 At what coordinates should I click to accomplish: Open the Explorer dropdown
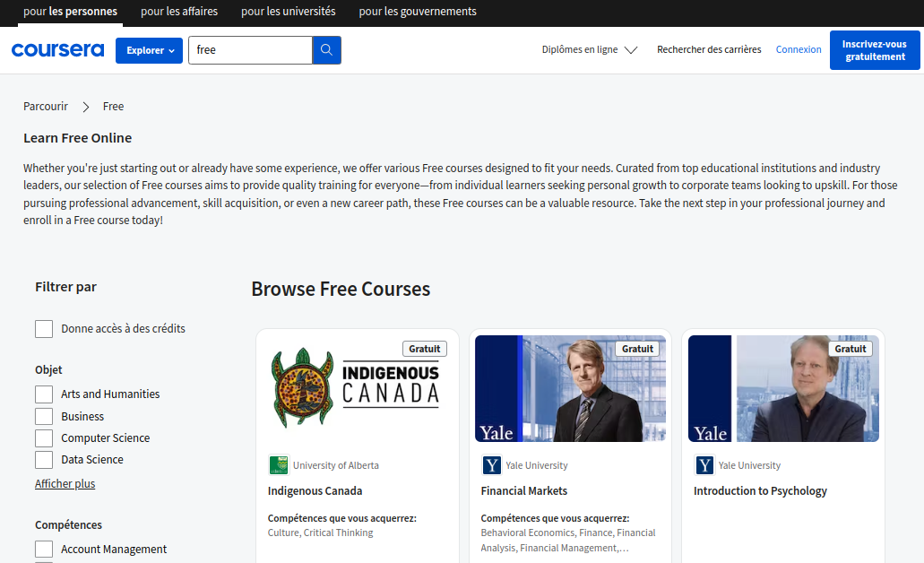[x=149, y=51]
